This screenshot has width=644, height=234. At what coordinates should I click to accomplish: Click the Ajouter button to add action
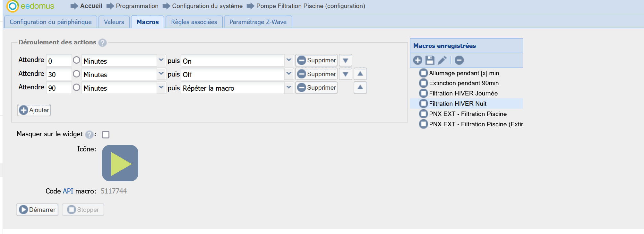pos(34,110)
